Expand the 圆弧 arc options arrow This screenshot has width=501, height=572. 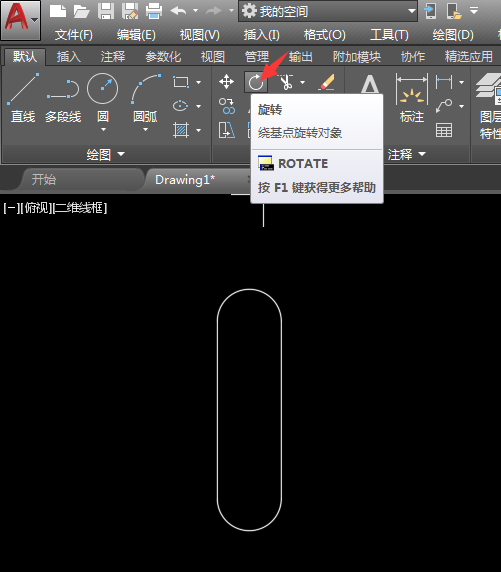pyautogui.click(x=146, y=130)
